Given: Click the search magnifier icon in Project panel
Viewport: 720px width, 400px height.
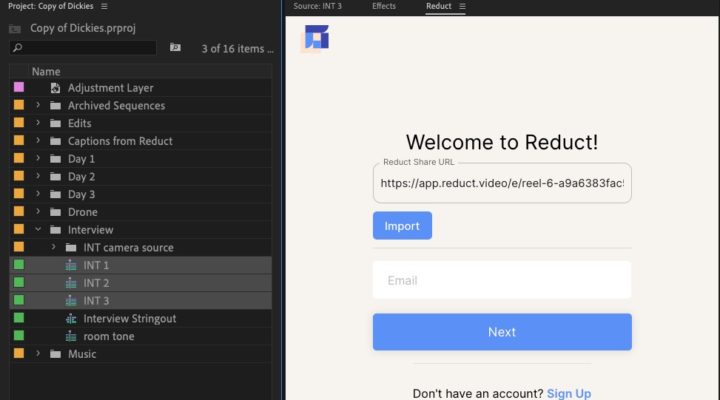Looking at the screenshot, I should click(17, 48).
